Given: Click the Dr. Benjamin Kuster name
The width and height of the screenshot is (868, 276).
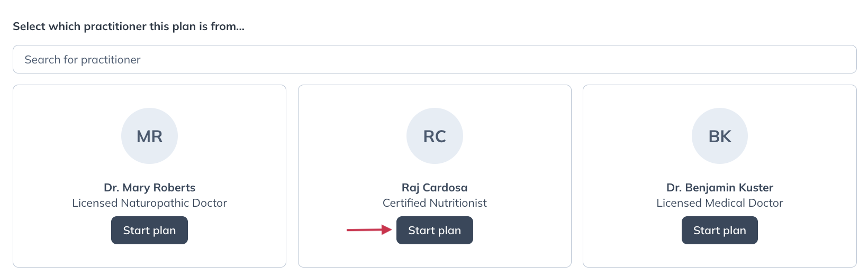Looking at the screenshot, I should [719, 188].
